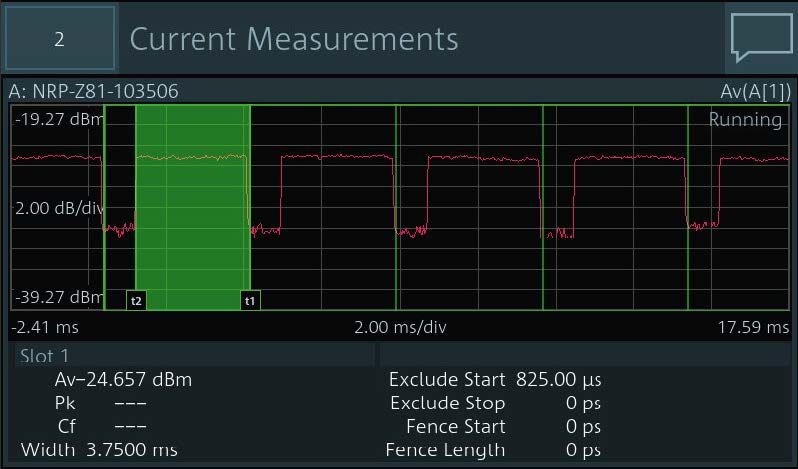Tap the 2.00 dB/div vertical scale
Screen dimensions: 798x469
click(59, 208)
